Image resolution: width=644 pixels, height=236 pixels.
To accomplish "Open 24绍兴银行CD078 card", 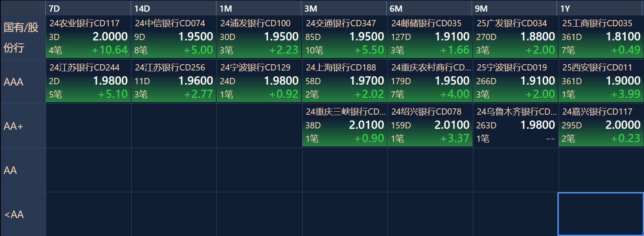I will [x=430, y=125].
